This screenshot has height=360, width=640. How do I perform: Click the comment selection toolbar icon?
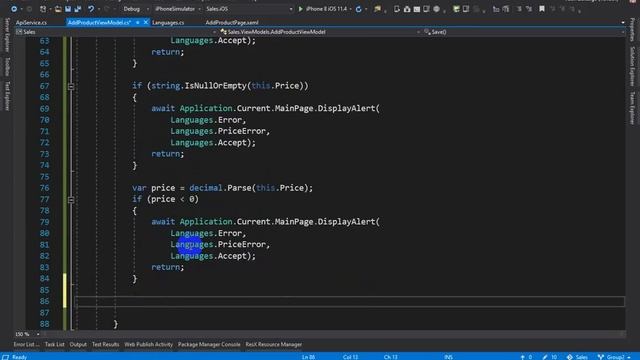point(519,9)
